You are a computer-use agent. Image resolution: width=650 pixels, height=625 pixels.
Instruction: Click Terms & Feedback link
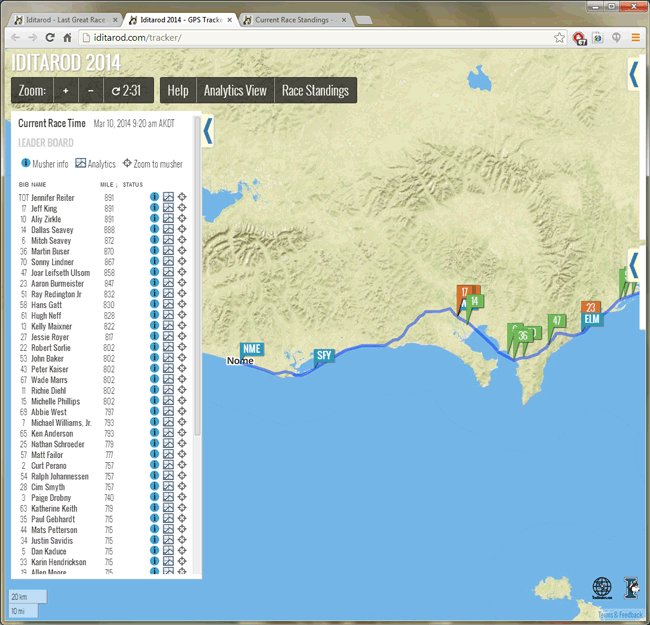click(621, 615)
